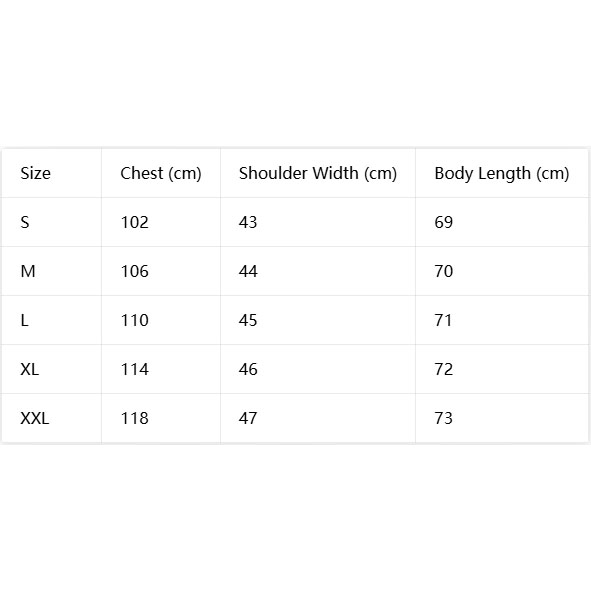Click chest value 102

(x=135, y=222)
